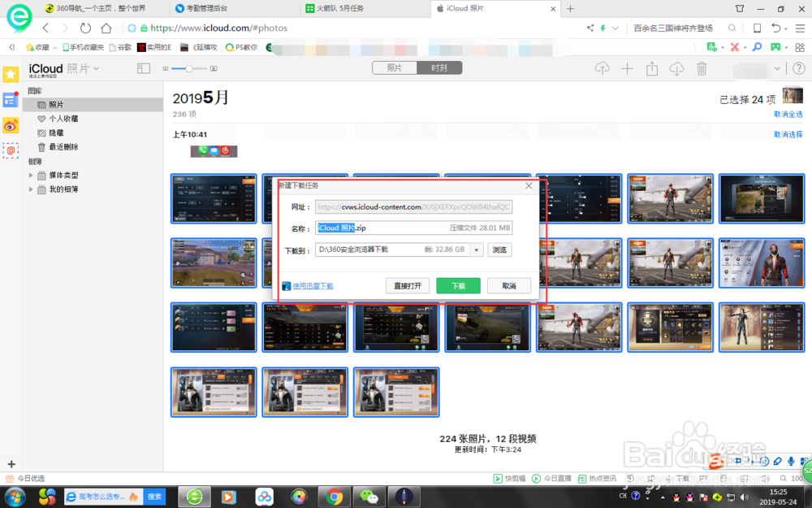812x508 pixels.
Task: Open the download folder dropdown arrow
Action: click(477, 250)
